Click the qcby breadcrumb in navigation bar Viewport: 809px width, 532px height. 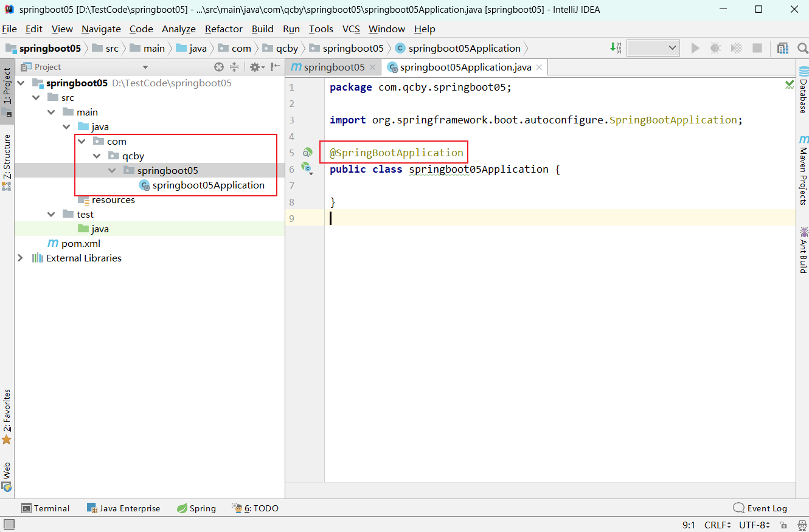click(x=281, y=48)
